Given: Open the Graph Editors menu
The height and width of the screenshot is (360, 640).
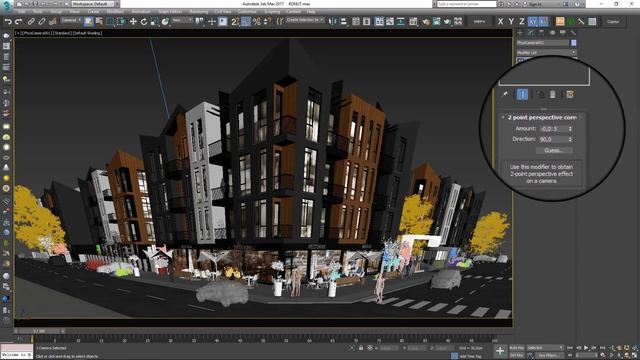Looking at the screenshot, I should tap(170, 12).
